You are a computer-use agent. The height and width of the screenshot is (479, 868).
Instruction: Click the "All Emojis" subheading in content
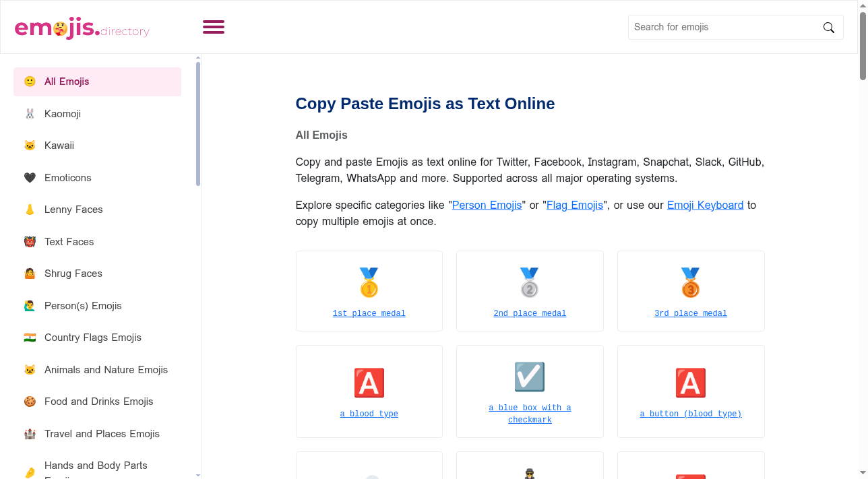point(321,135)
